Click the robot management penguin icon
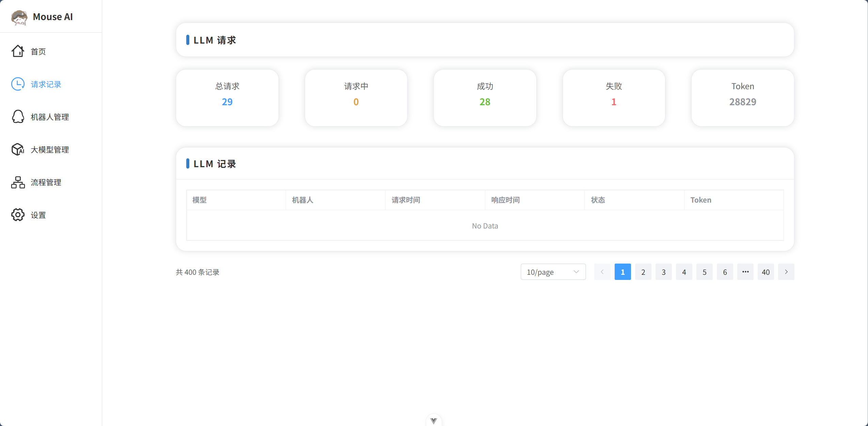This screenshot has height=426, width=868. tap(18, 117)
